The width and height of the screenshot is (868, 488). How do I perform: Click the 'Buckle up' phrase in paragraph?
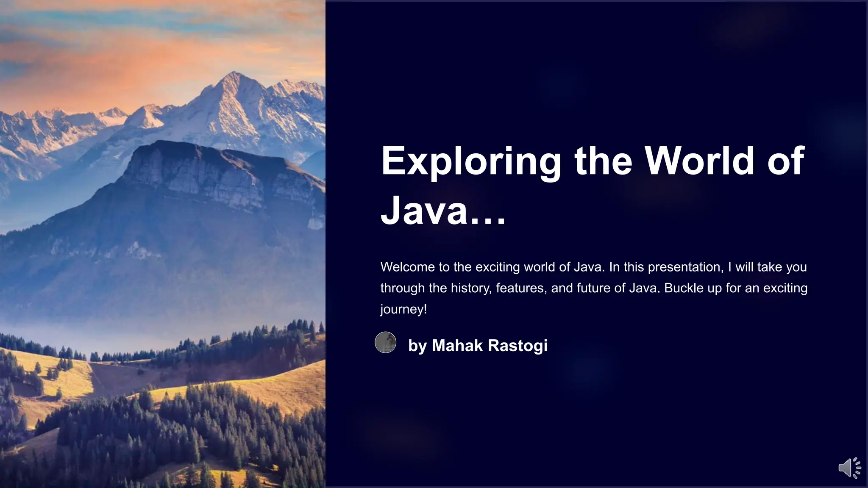[x=693, y=288]
